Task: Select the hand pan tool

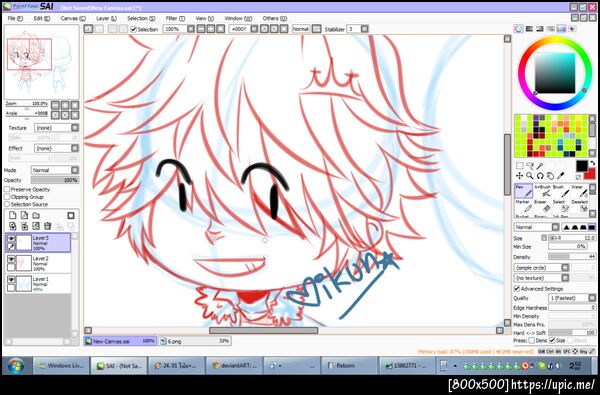Action: tap(550, 176)
